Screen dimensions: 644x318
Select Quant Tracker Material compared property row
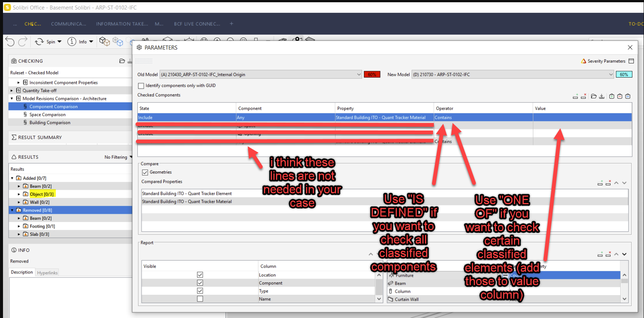[385, 202]
